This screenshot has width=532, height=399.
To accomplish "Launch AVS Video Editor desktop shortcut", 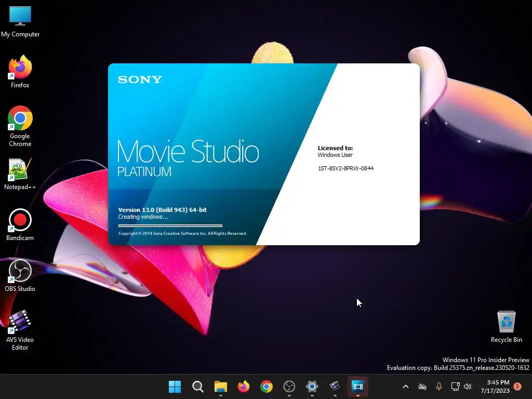I will [20, 330].
